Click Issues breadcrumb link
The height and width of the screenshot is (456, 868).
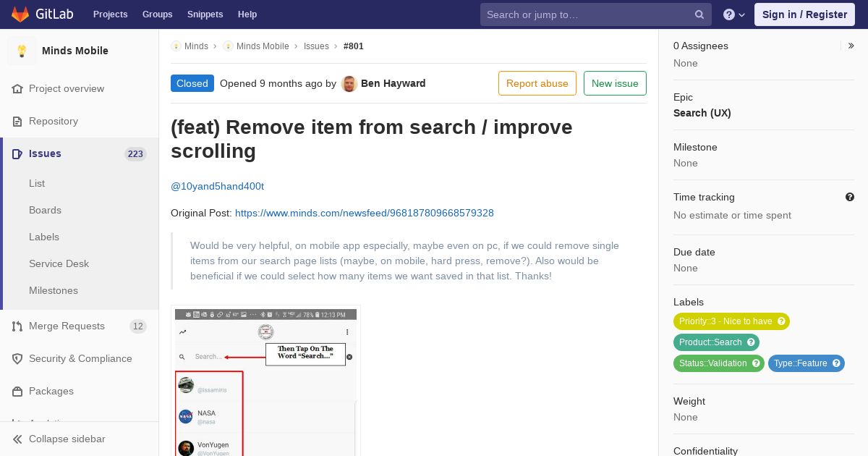(x=316, y=46)
